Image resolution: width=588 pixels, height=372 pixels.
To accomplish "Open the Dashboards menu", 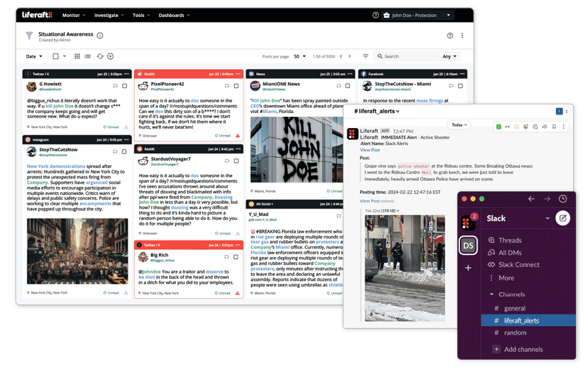I will click(174, 16).
